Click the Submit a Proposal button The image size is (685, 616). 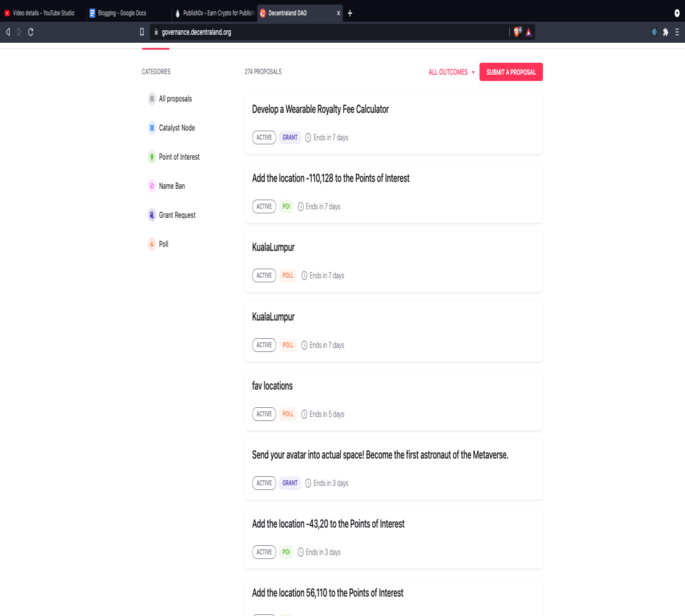(x=511, y=72)
